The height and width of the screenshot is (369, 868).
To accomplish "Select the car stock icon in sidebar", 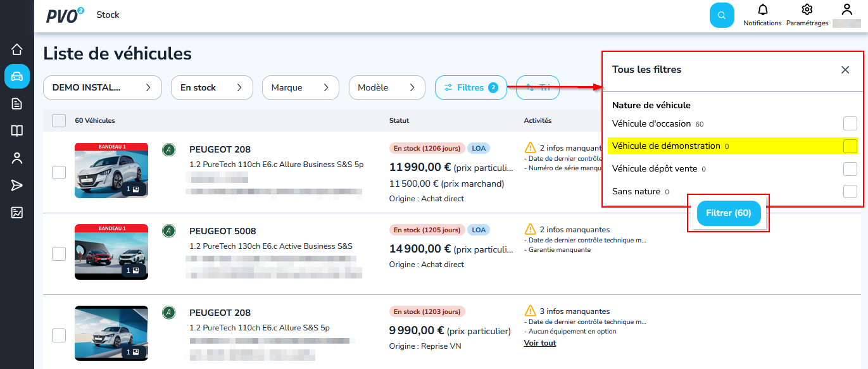I will (x=17, y=77).
